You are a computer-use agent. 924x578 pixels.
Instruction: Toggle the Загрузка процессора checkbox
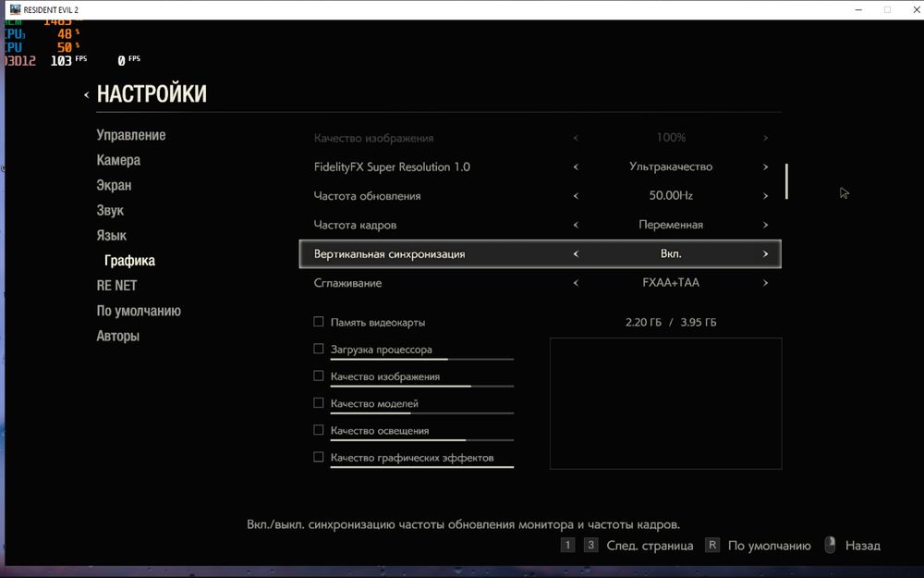point(318,349)
